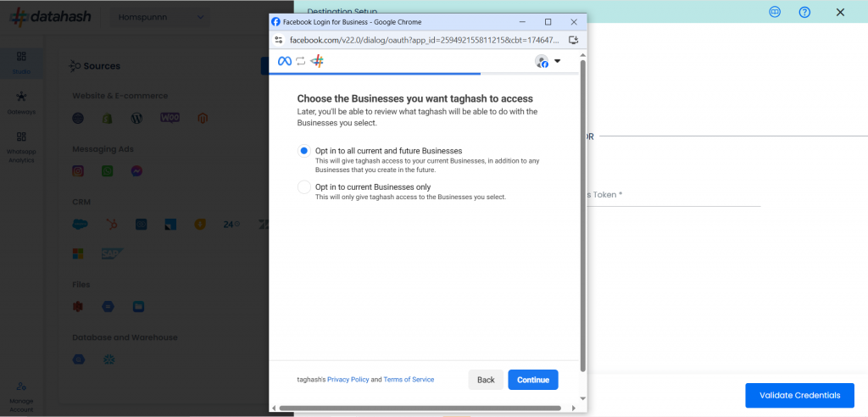Viewport: 868px width, 417px height.
Task: Select the Shopify source icon
Action: coord(108,118)
